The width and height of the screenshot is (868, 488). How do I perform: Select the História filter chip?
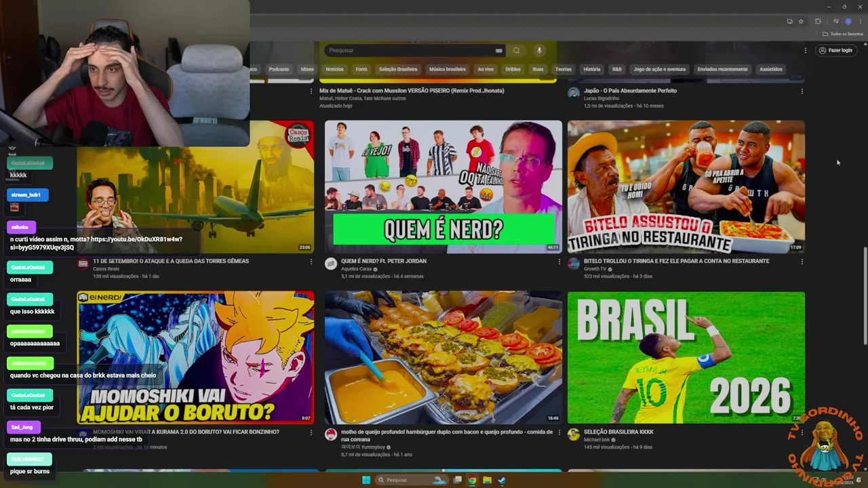pos(592,69)
